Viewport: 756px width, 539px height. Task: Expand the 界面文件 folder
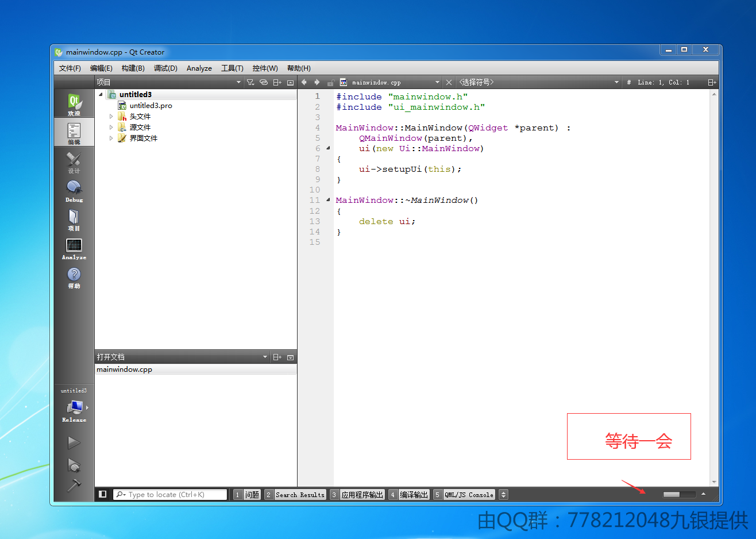coord(111,138)
